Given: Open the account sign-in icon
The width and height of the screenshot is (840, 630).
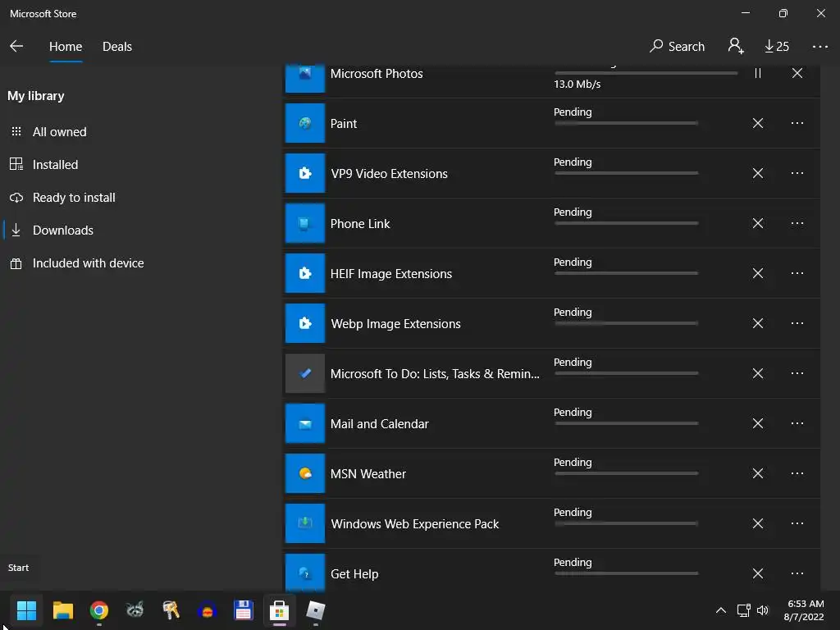Looking at the screenshot, I should tap(736, 46).
